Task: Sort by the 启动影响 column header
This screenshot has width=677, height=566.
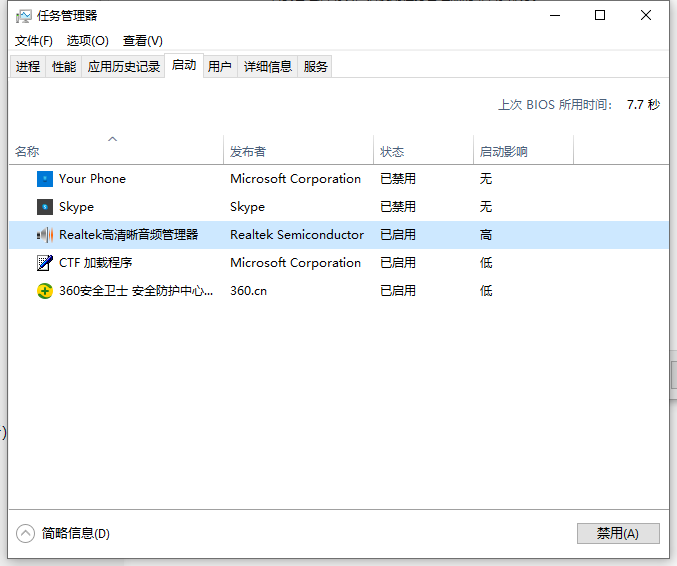Action: pos(523,150)
